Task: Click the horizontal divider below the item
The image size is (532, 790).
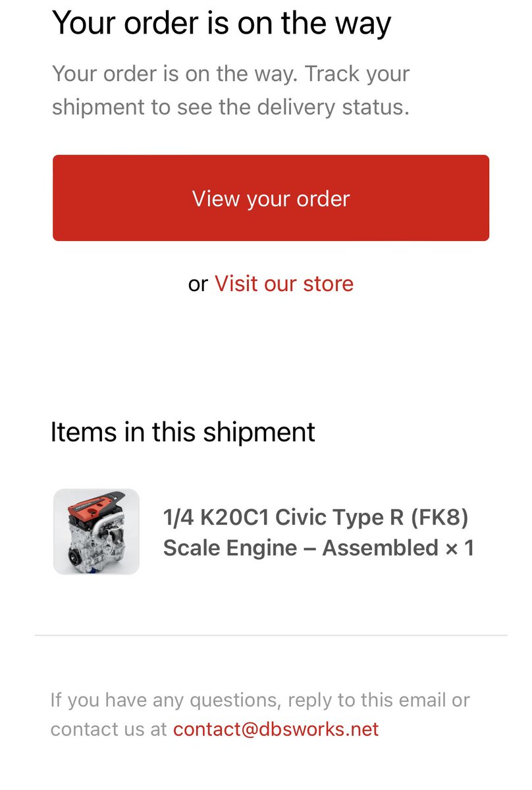Action: click(271, 635)
